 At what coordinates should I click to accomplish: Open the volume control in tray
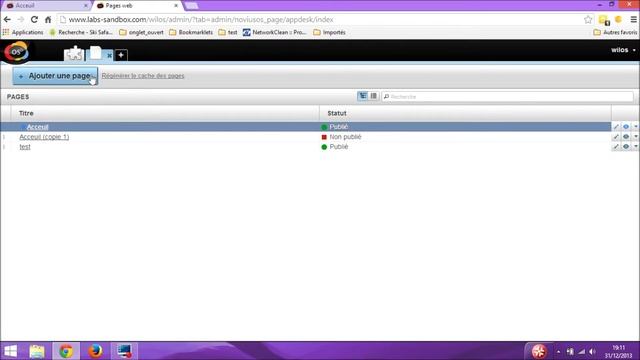[592, 351]
